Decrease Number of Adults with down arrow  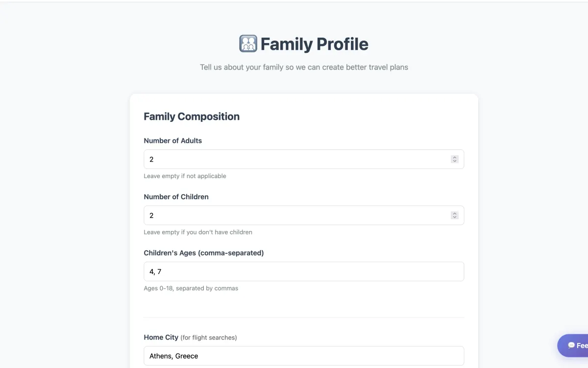tap(455, 161)
